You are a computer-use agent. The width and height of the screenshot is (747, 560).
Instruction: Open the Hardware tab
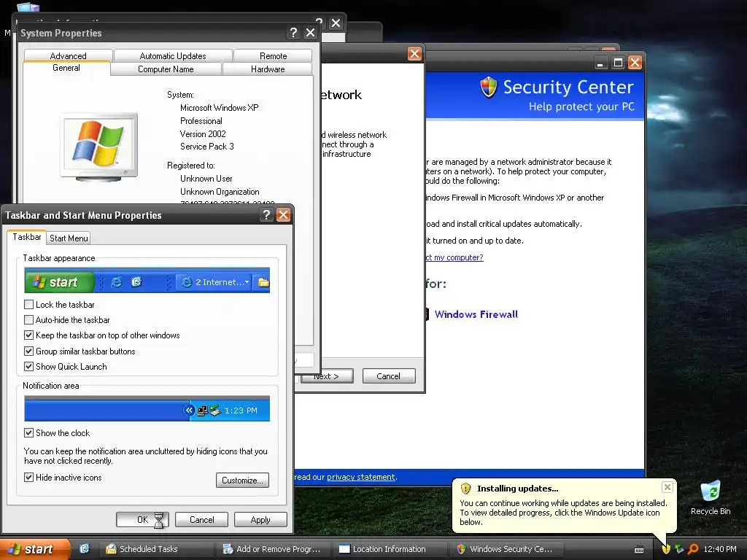coord(268,69)
